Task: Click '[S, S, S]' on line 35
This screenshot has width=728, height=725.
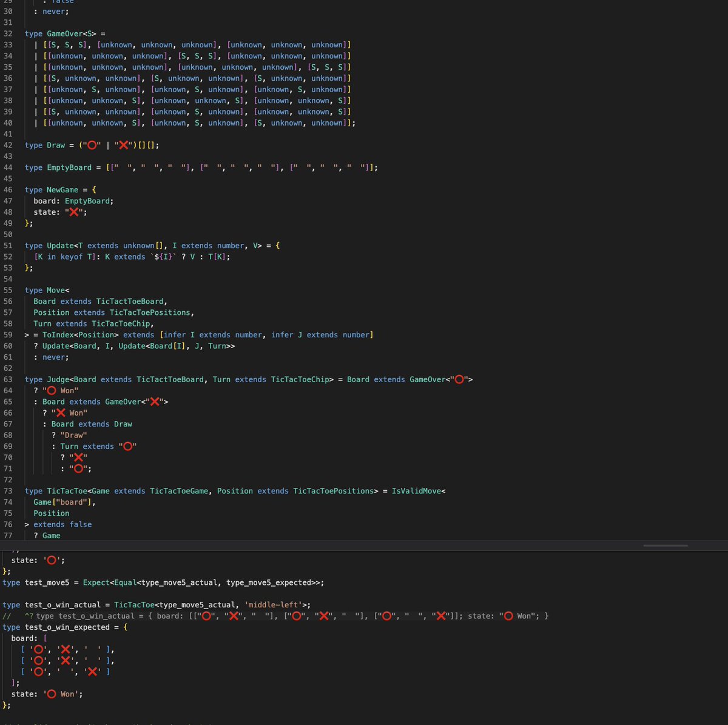Action: click(328, 67)
